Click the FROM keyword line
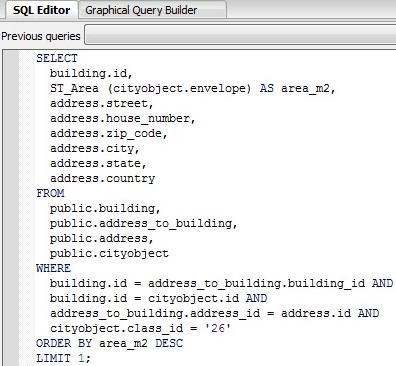Screen dimensions: 396x366 coord(50,193)
